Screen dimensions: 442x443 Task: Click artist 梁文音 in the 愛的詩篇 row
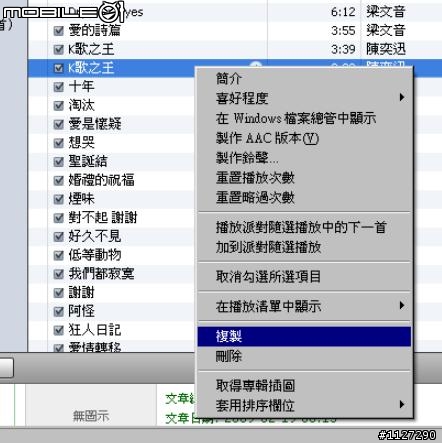tap(386, 31)
